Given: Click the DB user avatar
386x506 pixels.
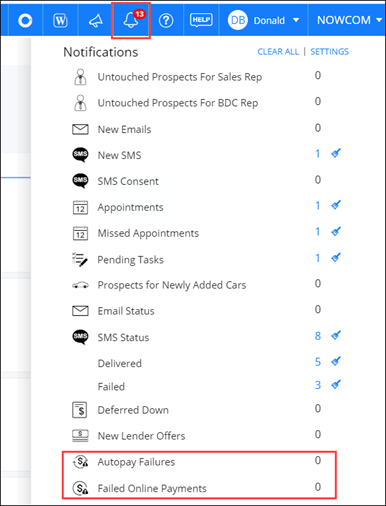Looking at the screenshot, I should click(238, 20).
